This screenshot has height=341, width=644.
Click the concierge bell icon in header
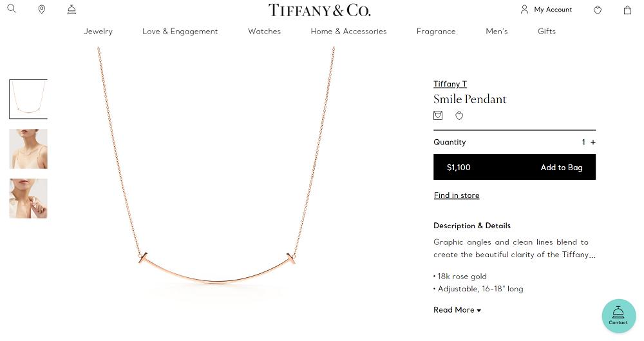click(71, 10)
